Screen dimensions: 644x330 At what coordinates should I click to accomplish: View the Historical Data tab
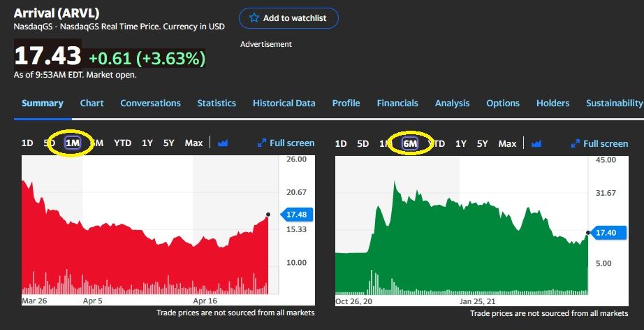284,103
